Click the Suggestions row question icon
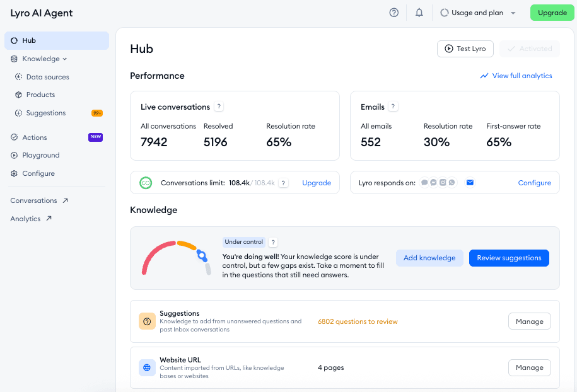577x392 pixels. point(147,321)
